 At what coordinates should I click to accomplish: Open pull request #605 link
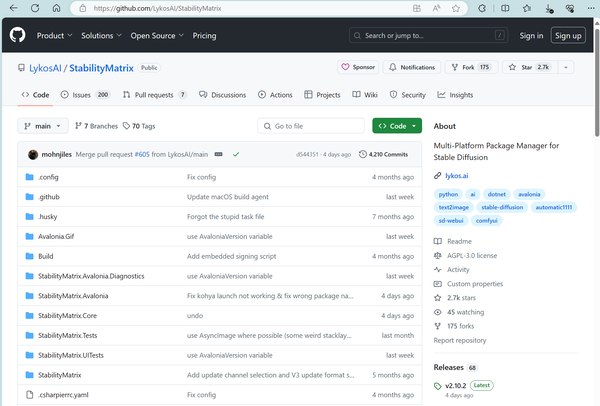pos(142,154)
